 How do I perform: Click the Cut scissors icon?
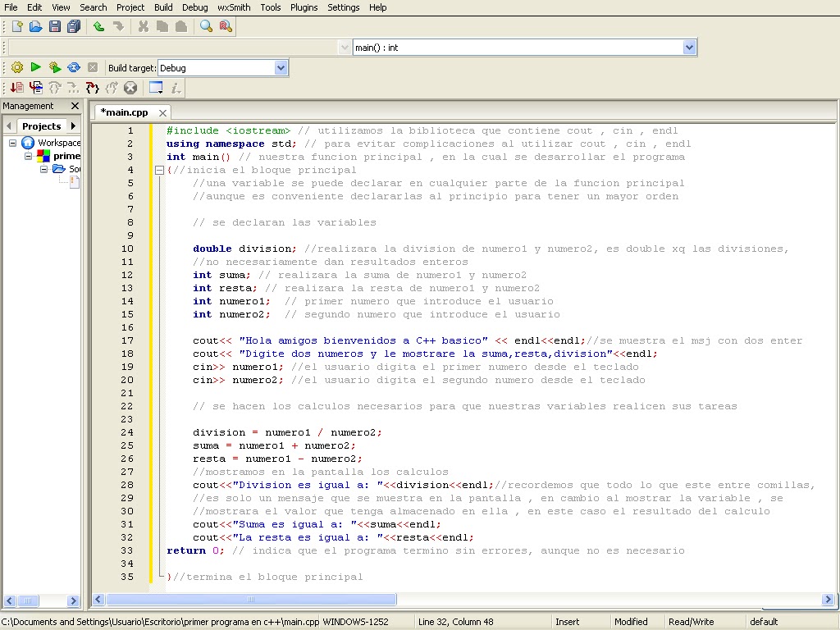(143, 26)
